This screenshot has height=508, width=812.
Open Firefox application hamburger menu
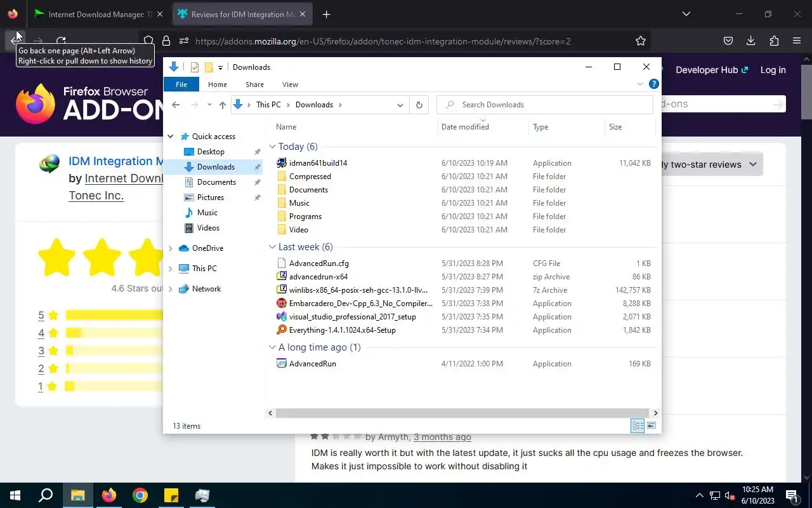pos(797,41)
